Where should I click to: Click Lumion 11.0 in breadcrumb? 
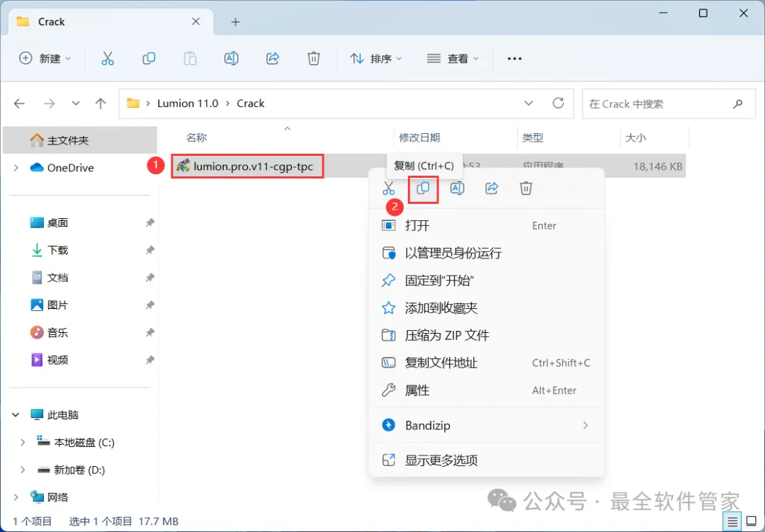(187, 103)
